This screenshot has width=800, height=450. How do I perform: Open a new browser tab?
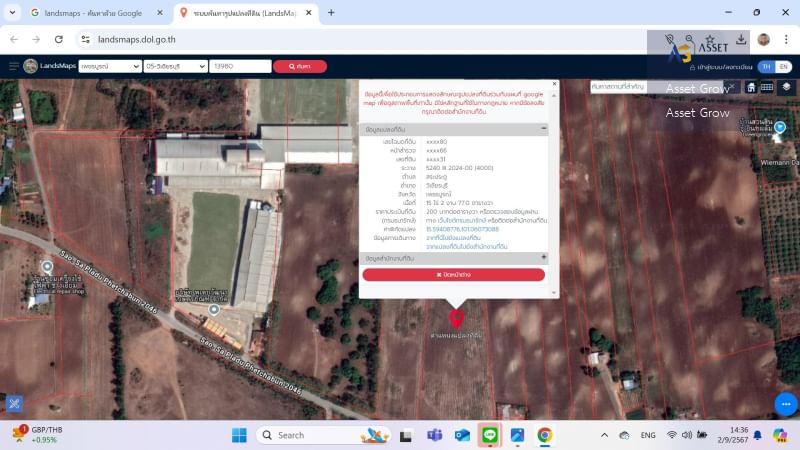pyautogui.click(x=331, y=13)
